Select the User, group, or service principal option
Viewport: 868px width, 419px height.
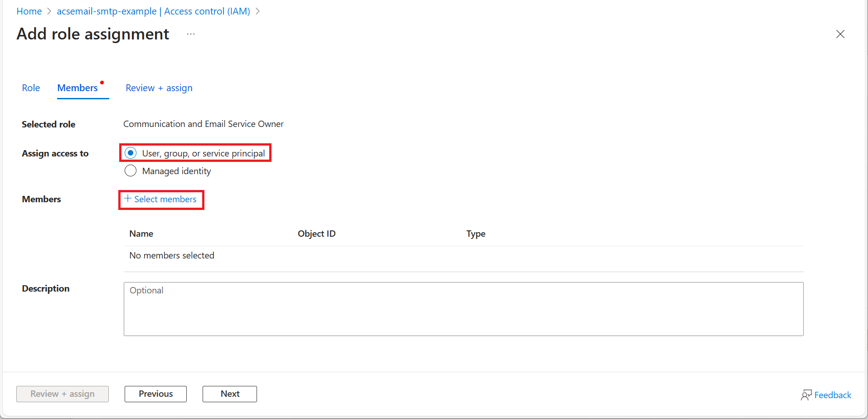pos(131,153)
